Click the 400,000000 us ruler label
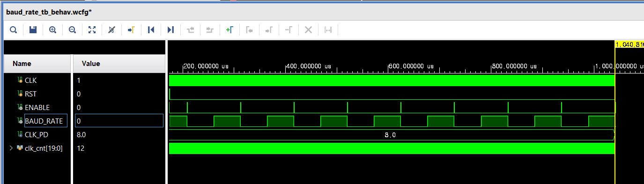644x184 pixels. coord(309,66)
